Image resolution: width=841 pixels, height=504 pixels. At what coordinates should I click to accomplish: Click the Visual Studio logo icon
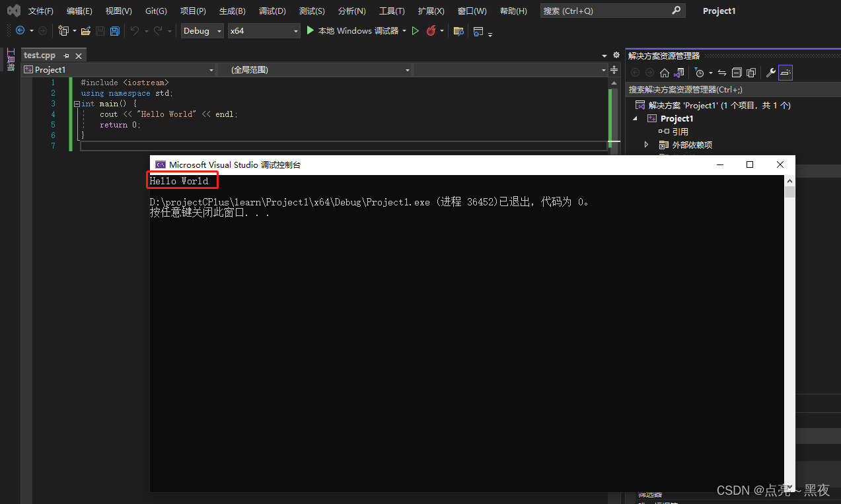[13, 11]
